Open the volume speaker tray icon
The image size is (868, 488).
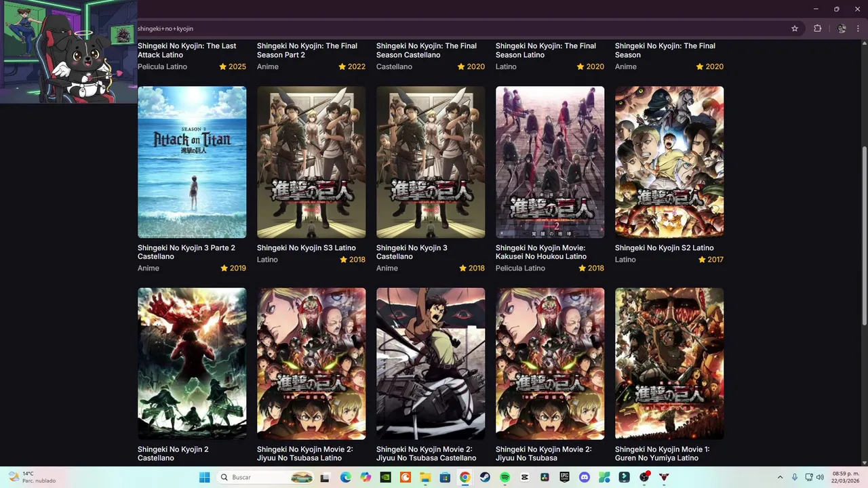click(821, 477)
